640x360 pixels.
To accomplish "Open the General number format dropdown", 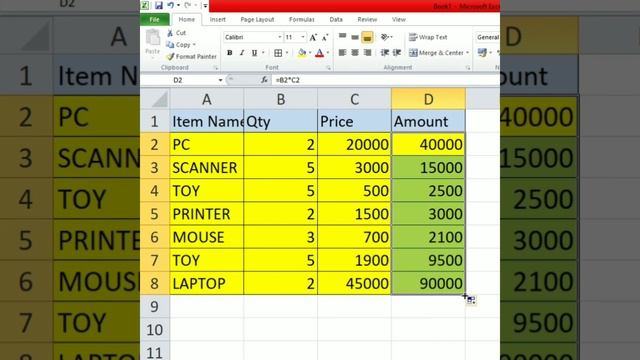I will (488, 37).
